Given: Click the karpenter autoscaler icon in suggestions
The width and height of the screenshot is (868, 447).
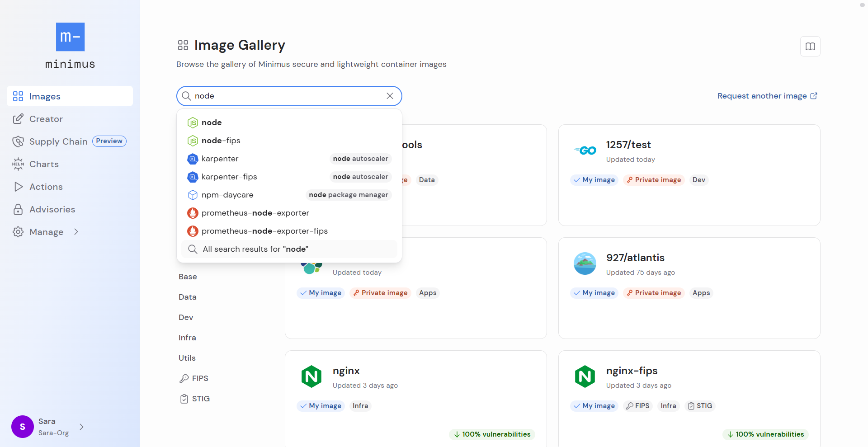Looking at the screenshot, I should (193, 159).
